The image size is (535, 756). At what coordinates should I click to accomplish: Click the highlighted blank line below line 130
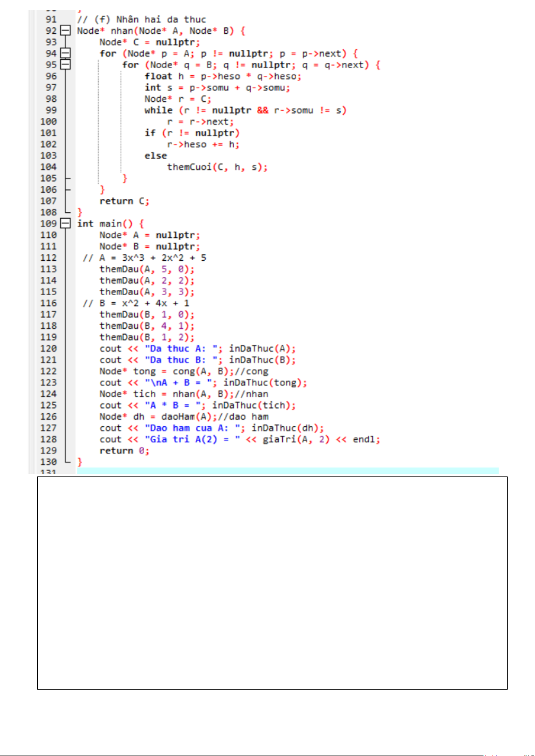pos(287,470)
